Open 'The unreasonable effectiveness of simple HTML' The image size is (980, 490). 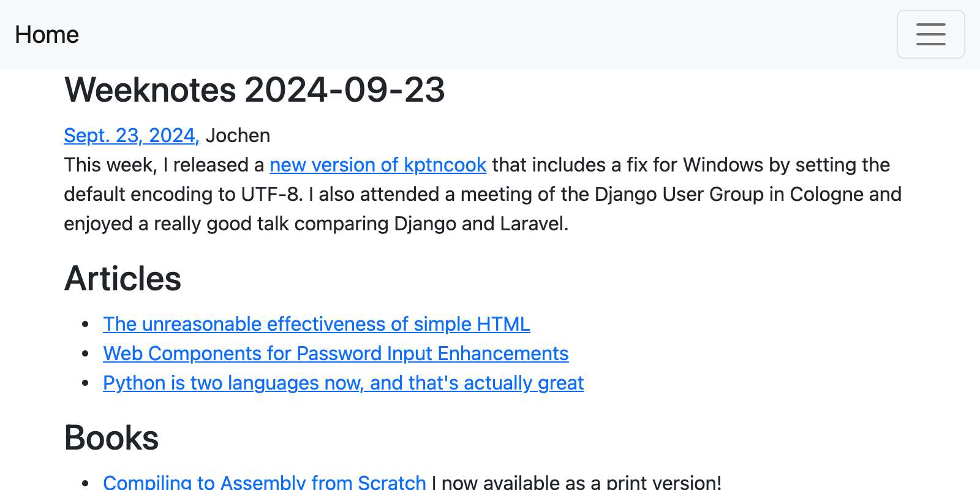(316, 324)
